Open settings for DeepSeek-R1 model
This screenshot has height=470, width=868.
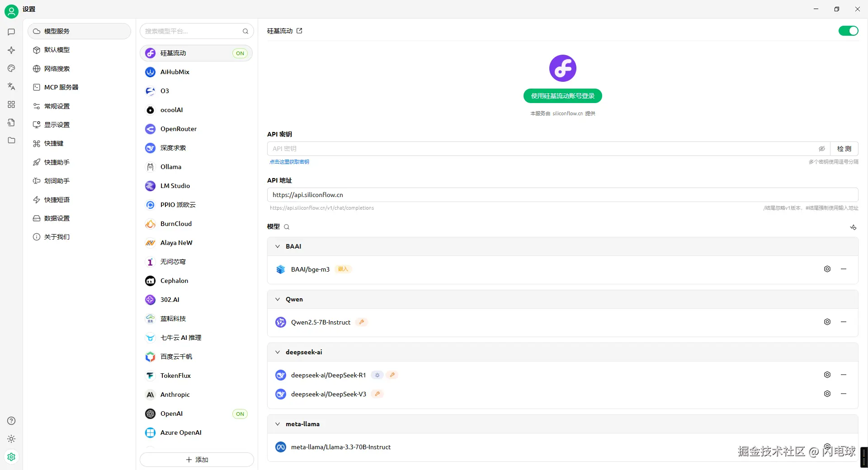click(x=827, y=375)
